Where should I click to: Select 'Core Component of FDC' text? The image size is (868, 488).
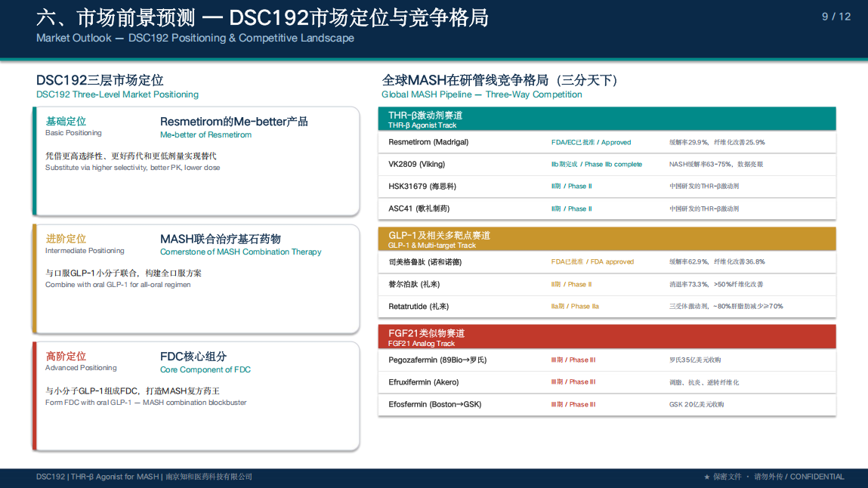point(205,369)
